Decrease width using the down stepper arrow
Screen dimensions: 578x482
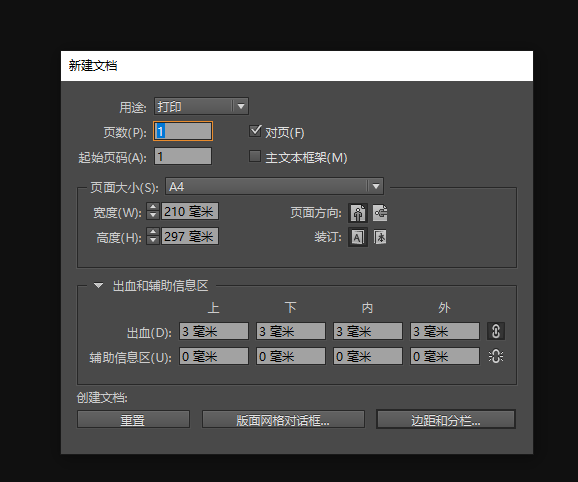pos(153,215)
